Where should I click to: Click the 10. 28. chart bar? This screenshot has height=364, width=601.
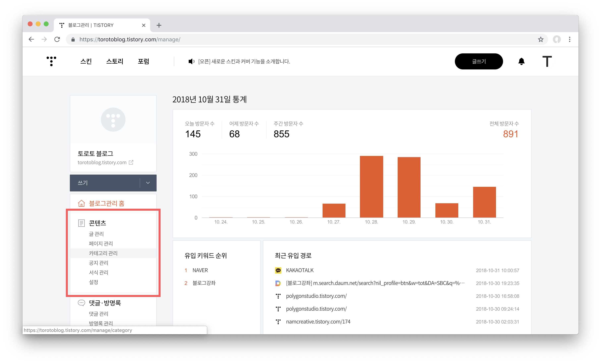pos(371,187)
